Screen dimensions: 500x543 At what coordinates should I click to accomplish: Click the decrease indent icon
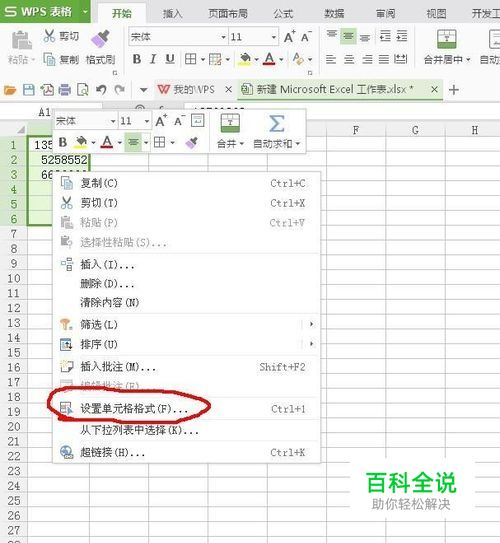click(x=385, y=36)
